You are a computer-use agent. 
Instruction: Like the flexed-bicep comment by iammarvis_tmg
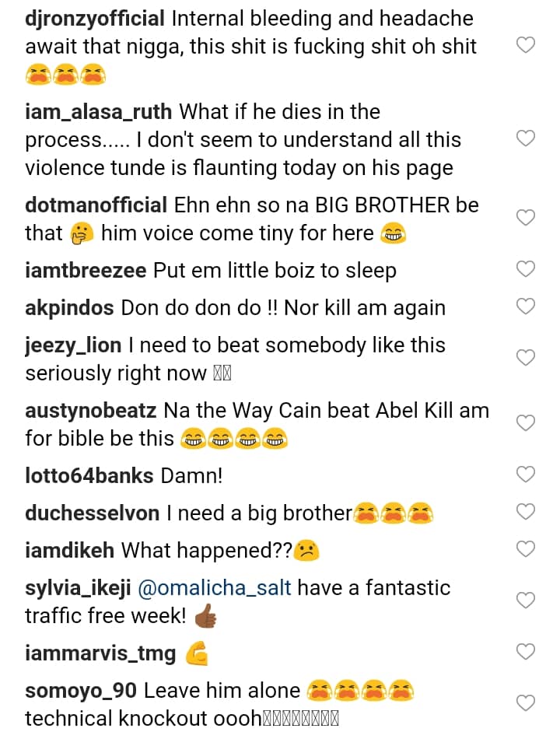(526, 652)
